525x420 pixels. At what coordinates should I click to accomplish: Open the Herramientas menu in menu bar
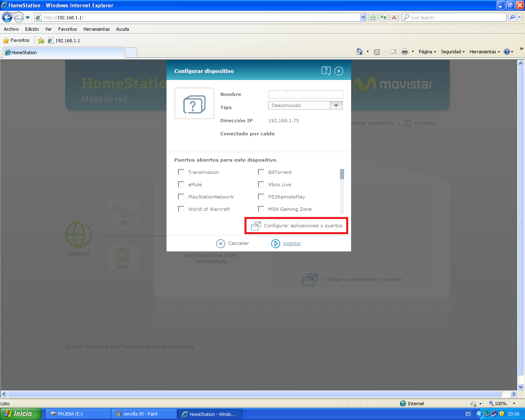click(96, 29)
